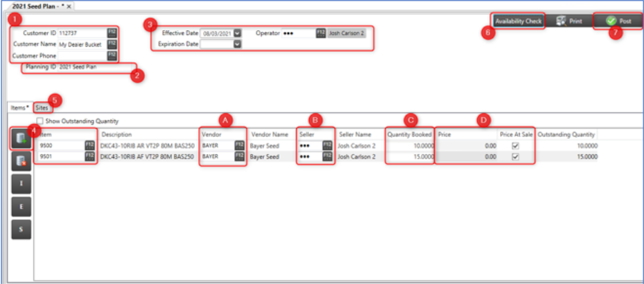Print the seed plan
The height and width of the screenshot is (284, 644).
pos(569,21)
